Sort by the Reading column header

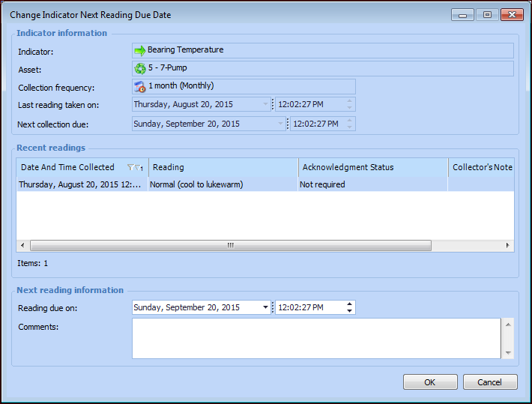point(223,167)
